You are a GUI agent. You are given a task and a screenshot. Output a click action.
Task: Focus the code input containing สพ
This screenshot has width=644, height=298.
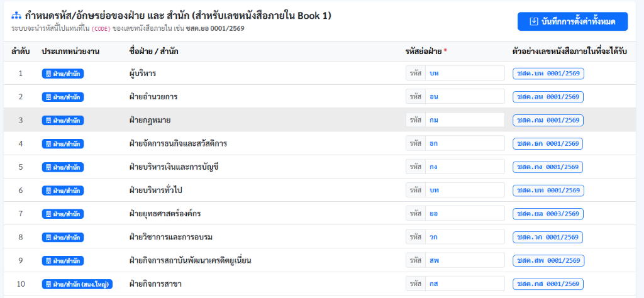coord(465,260)
